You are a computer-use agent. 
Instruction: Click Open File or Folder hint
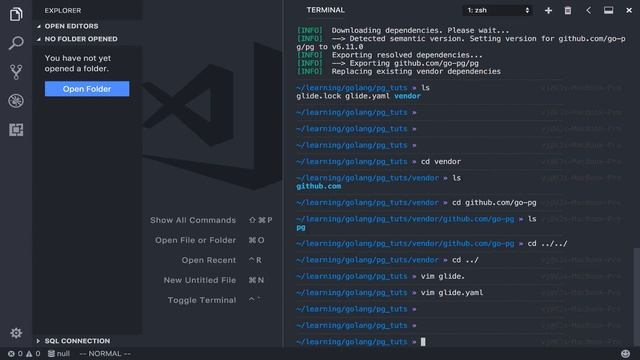pyautogui.click(x=209, y=240)
